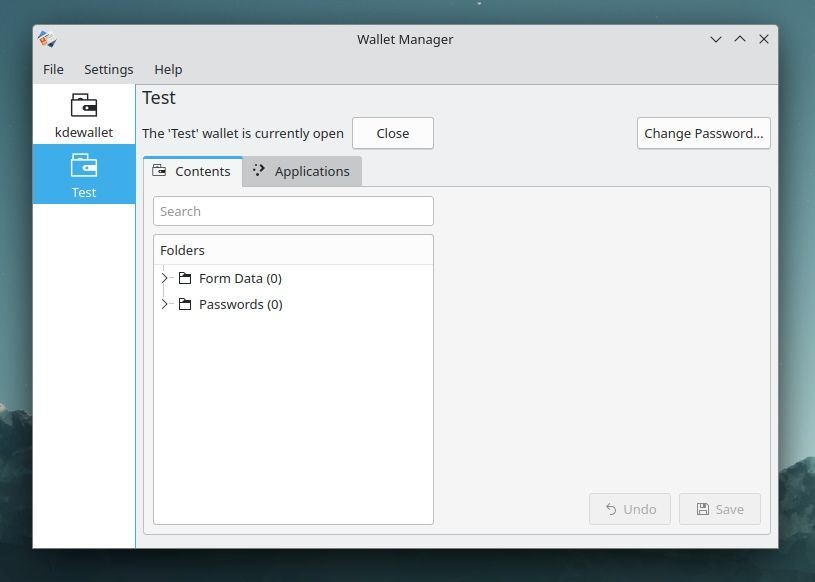Select the Form Data folder item
This screenshot has width=815, height=582.
coord(240,279)
